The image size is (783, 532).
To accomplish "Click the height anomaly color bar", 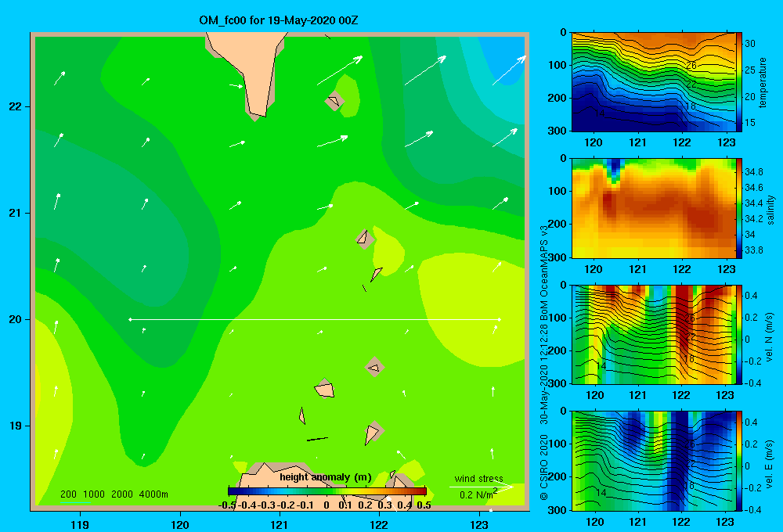I will [327, 491].
